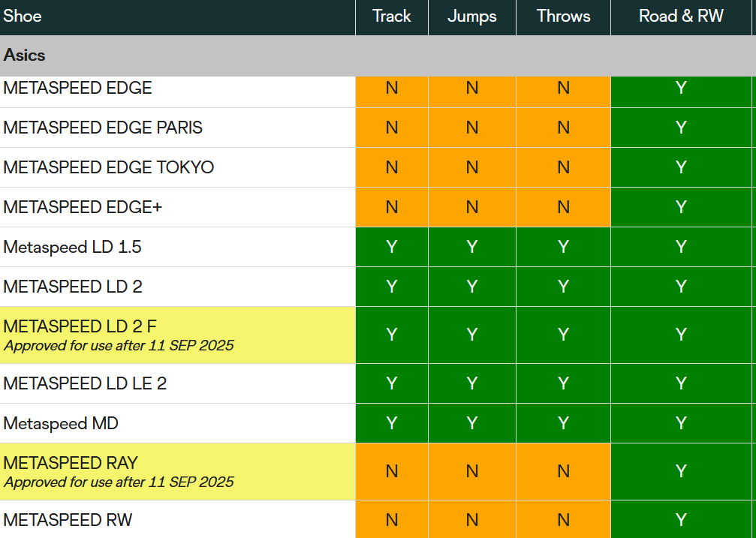The width and height of the screenshot is (756, 538).
Task: Select the METASPEED EDGE PARIS shoe name
Action: [x=103, y=128]
